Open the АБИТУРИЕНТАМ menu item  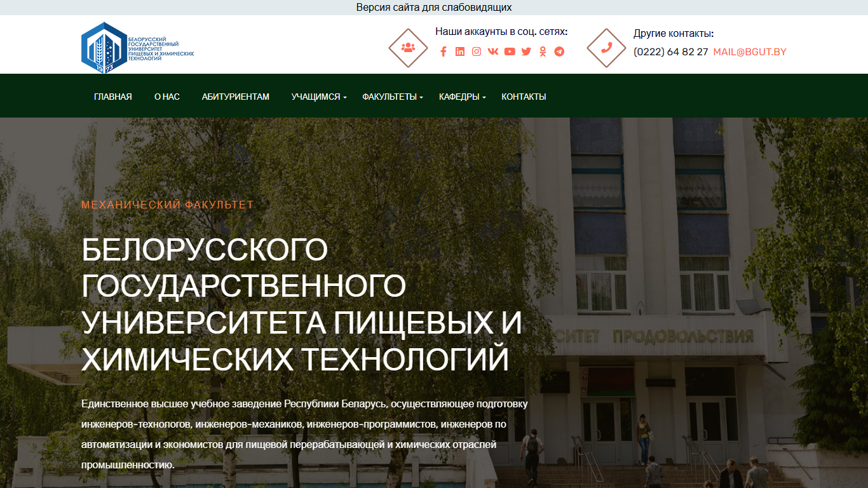(x=236, y=97)
